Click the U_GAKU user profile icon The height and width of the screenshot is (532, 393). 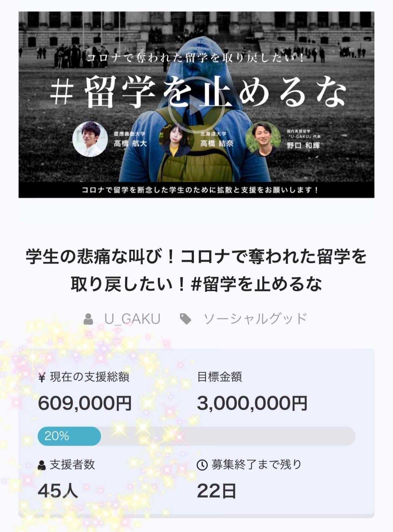point(88,319)
